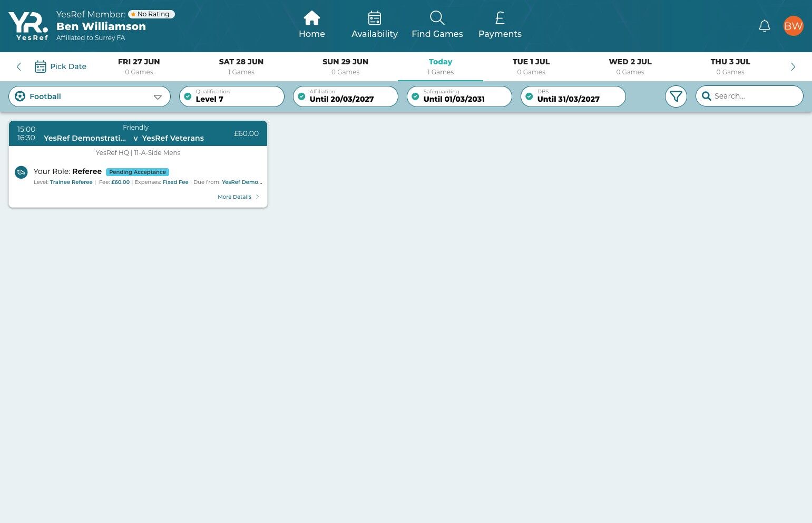Open the Payments section

pyautogui.click(x=500, y=25)
